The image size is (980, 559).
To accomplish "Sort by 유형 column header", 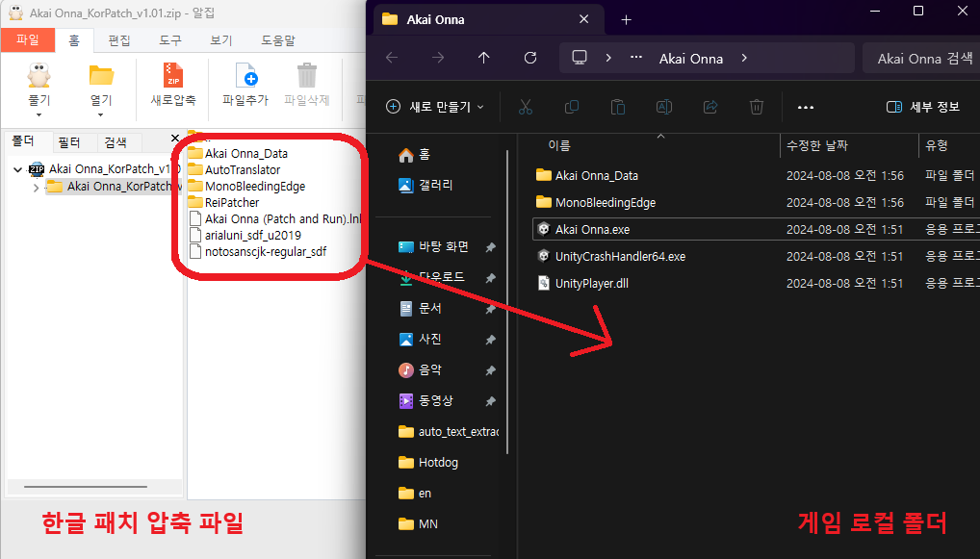I will (x=937, y=145).
